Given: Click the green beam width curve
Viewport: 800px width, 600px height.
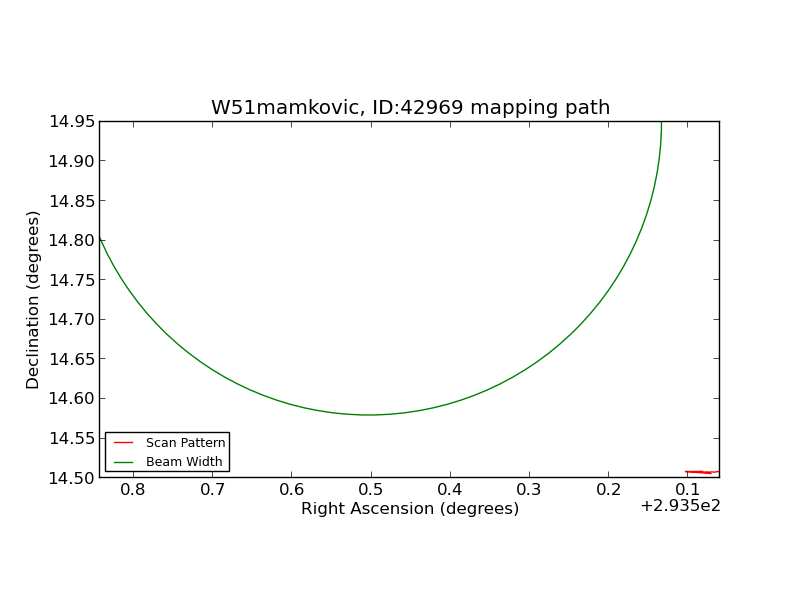Looking at the screenshot, I should 370,415.
